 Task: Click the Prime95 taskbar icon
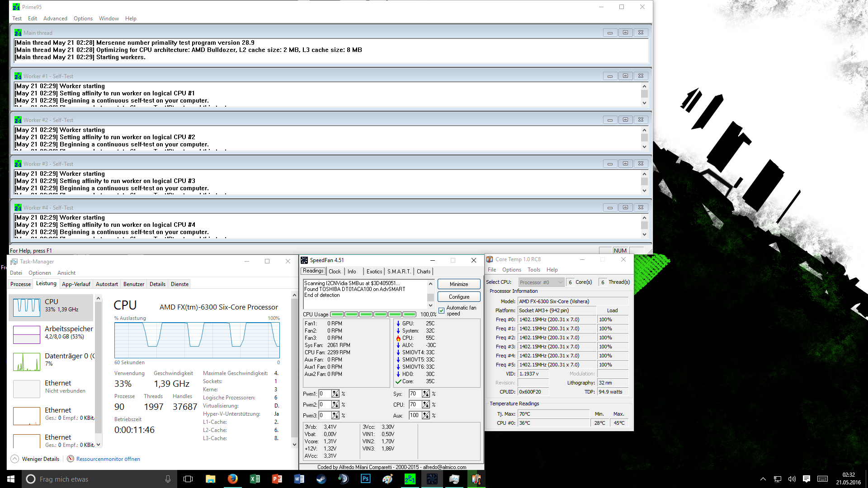(410, 479)
